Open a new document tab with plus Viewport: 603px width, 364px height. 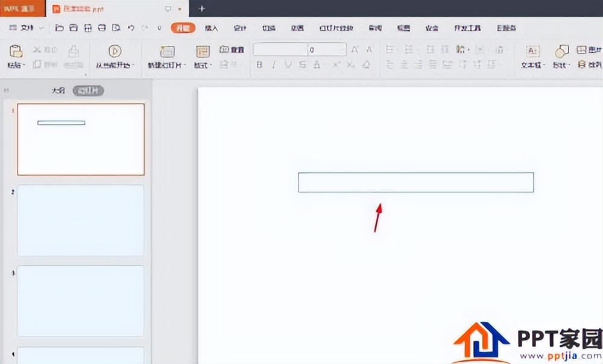201,8
